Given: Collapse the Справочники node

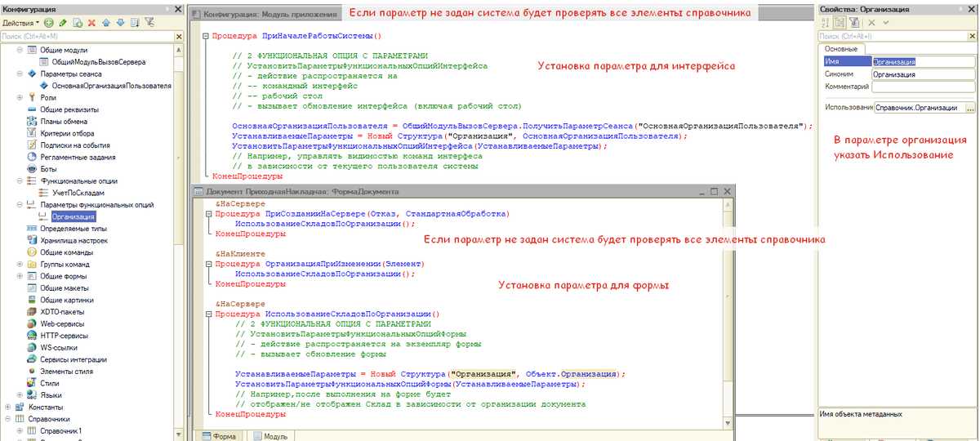Looking at the screenshot, I should (x=8, y=418).
